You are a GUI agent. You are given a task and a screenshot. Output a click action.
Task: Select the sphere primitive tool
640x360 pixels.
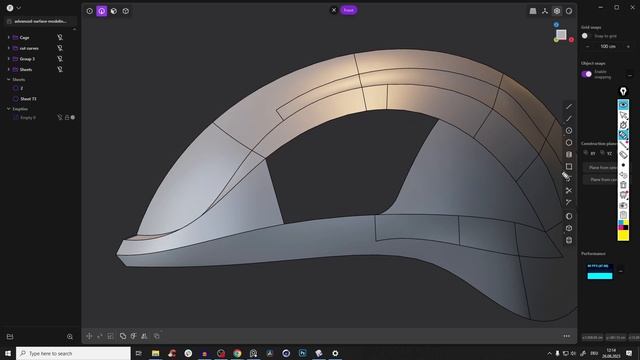pyautogui.click(x=569, y=216)
